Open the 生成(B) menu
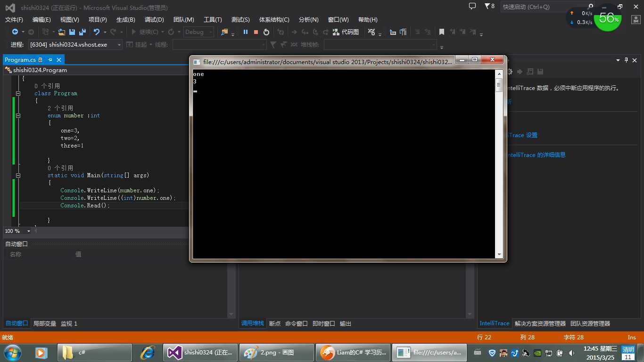The image size is (644, 362). [x=126, y=19]
